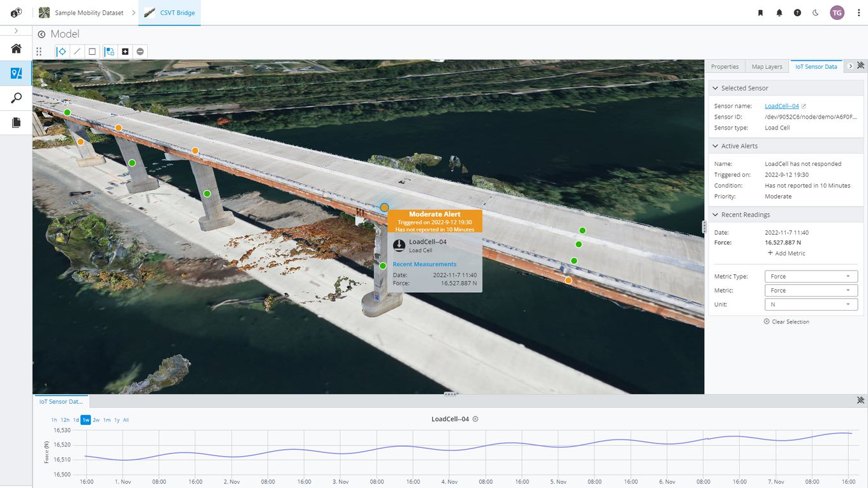This screenshot has height=488, width=868.
Task: Click the isolate selection toolbar icon
Action: (107, 51)
